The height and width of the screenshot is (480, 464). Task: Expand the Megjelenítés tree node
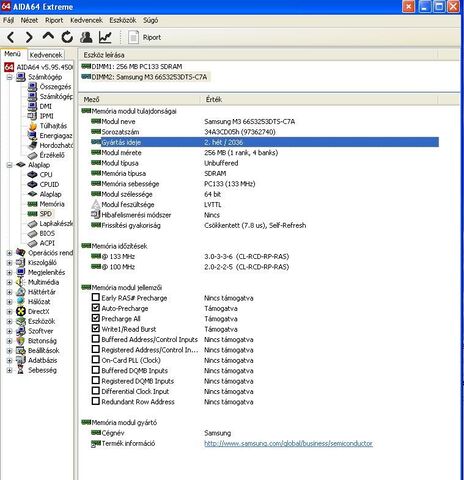click(9, 272)
